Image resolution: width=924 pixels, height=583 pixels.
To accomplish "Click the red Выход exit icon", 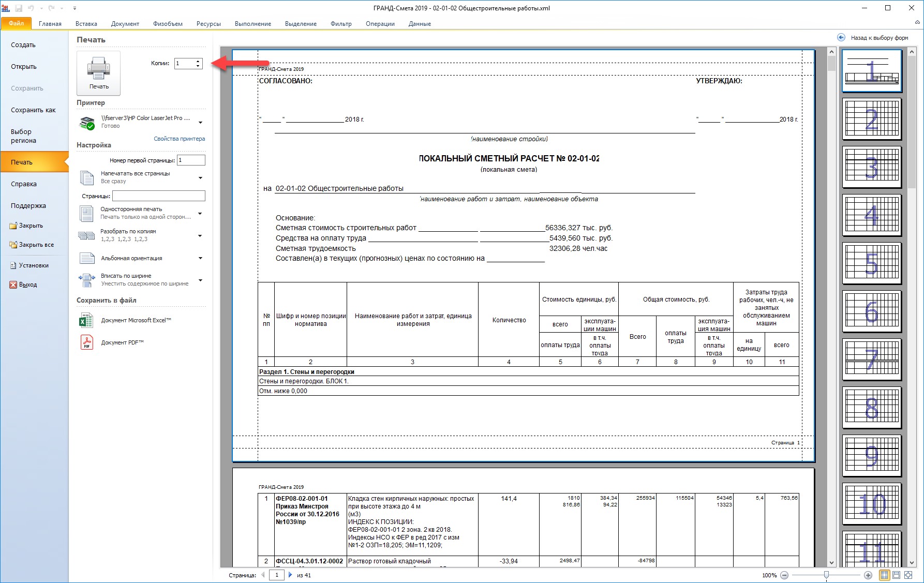I will coord(13,285).
